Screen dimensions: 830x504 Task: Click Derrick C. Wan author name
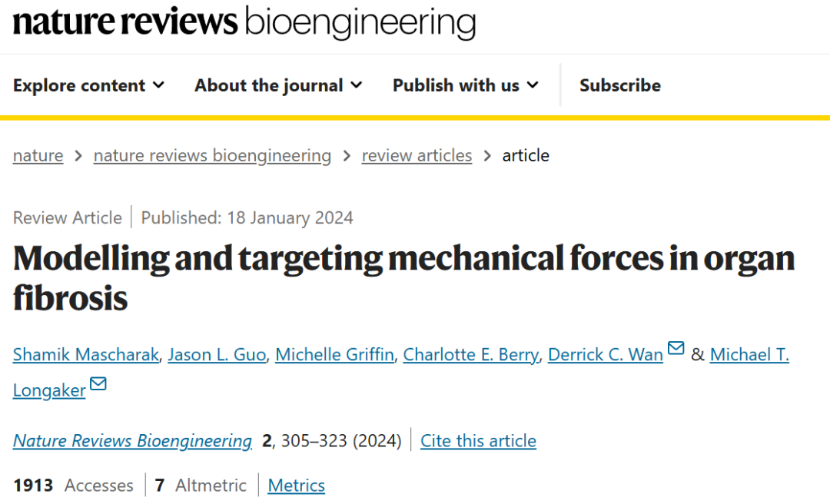pyautogui.click(x=605, y=355)
